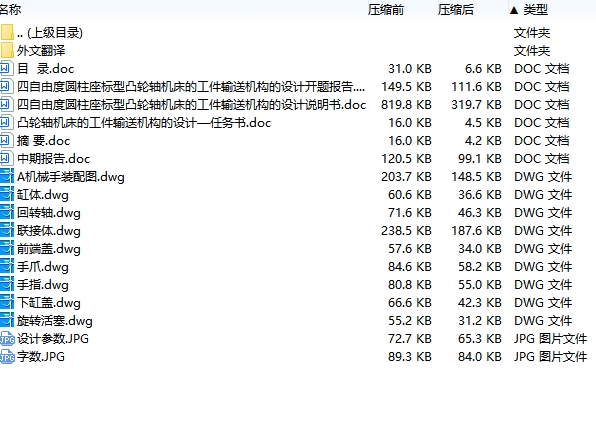This screenshot has width=596, height=433.
Task: Click the DOC icon of the 任务书.doc file
Action: [6, 122]
